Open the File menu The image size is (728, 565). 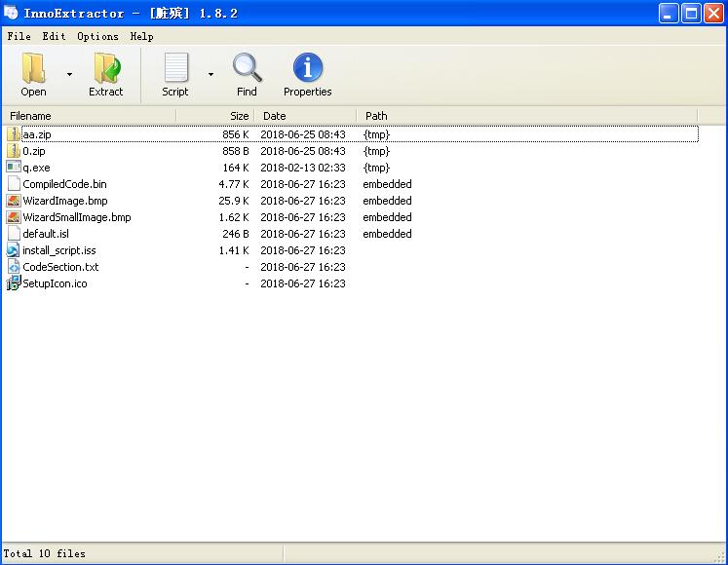tap(19, 36)
